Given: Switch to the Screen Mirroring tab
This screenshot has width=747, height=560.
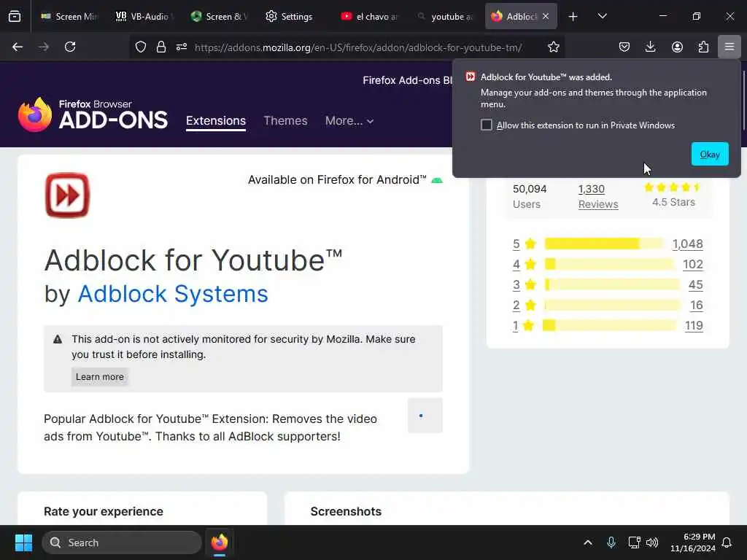Looking at the screenshot, I should coord(69,16).
